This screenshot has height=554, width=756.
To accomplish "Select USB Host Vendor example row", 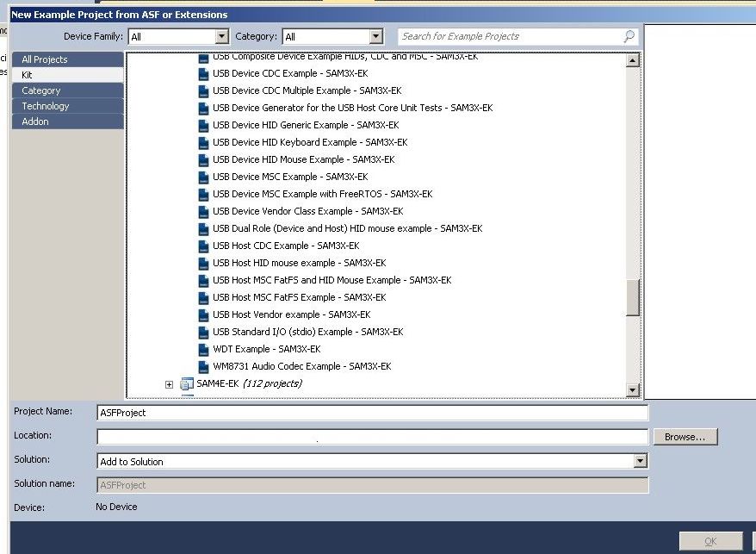I will (292, 314).
